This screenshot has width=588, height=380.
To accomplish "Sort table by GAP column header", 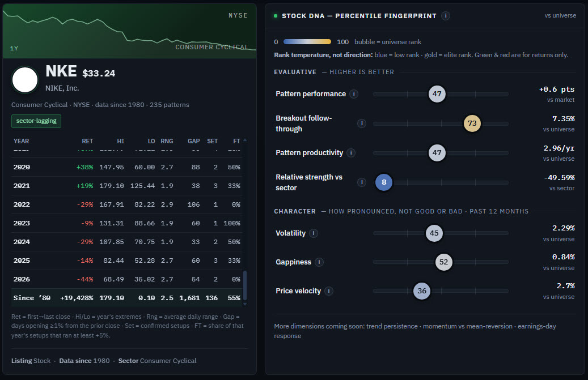I will coord(193,141).
